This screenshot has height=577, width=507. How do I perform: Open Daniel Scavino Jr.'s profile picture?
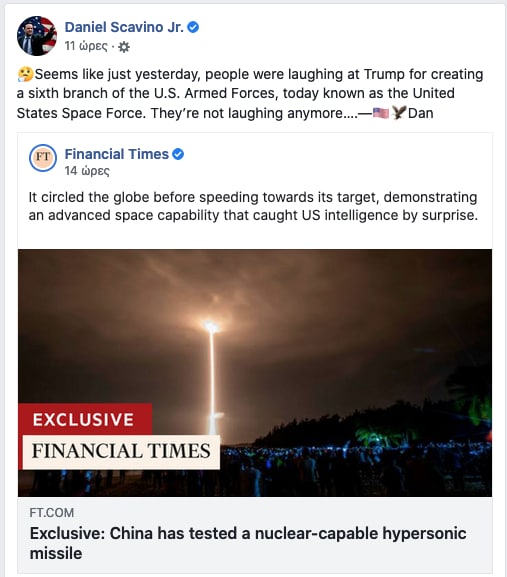coord(37,36)
